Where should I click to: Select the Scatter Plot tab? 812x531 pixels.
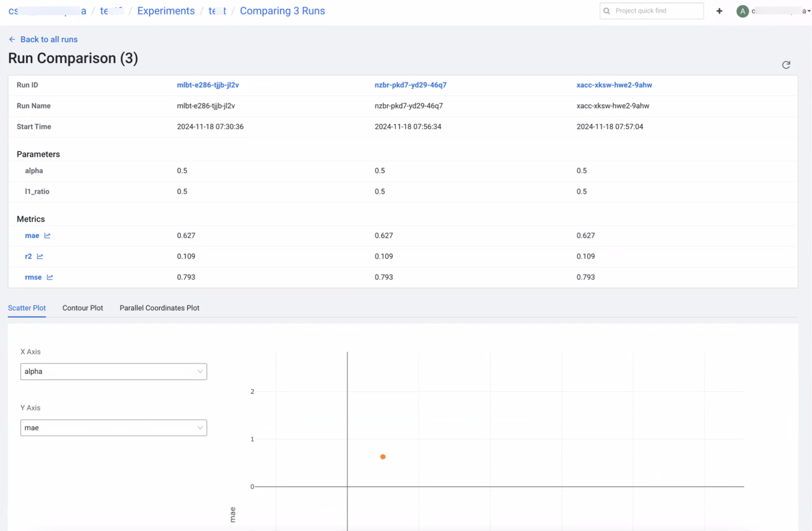27,308
